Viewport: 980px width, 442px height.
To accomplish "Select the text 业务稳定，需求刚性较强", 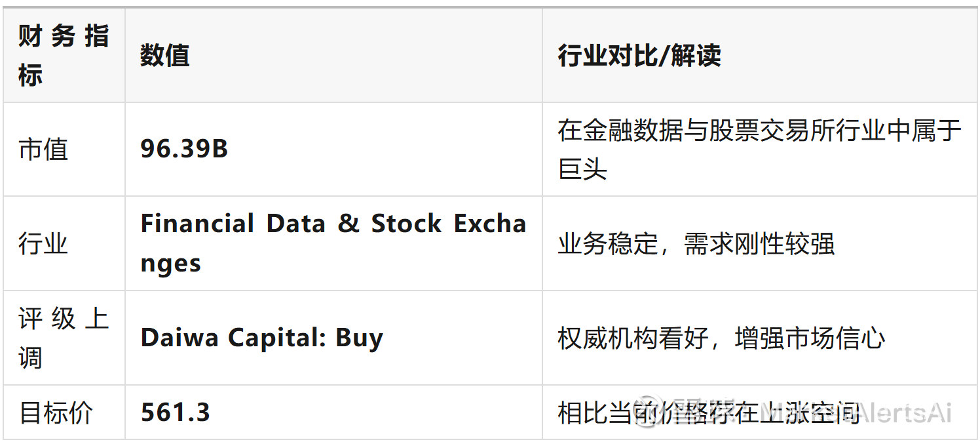I will [696, 244].
